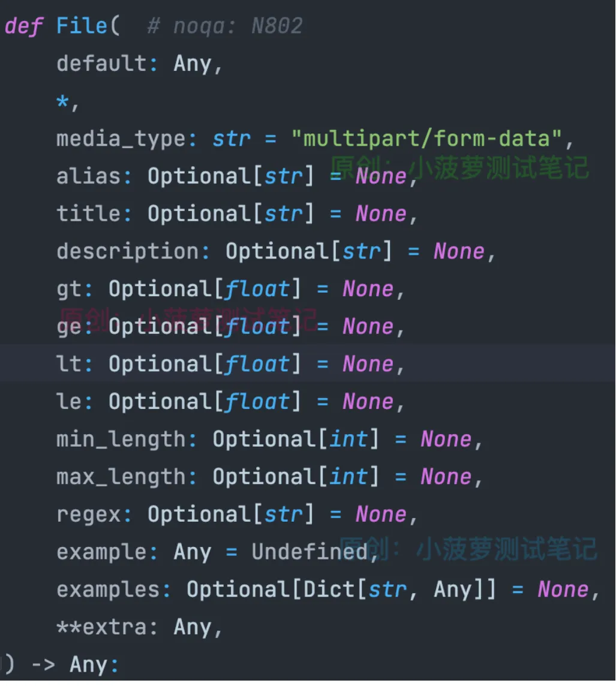Place cursor on the default parameter
616x686 pixels.
pyautogui.click(x=101, y=64)
